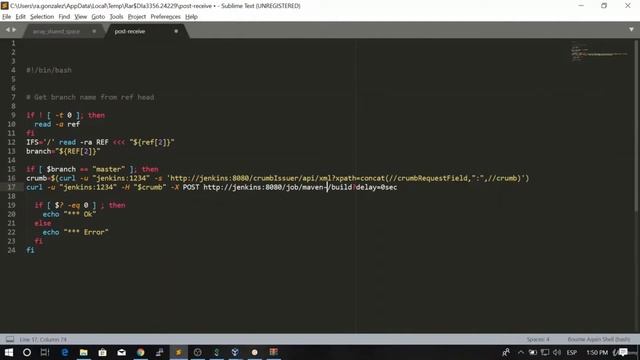This screenshot has width=640, height=360.
Task: Open the Selection menu
Action: (42, 17)
